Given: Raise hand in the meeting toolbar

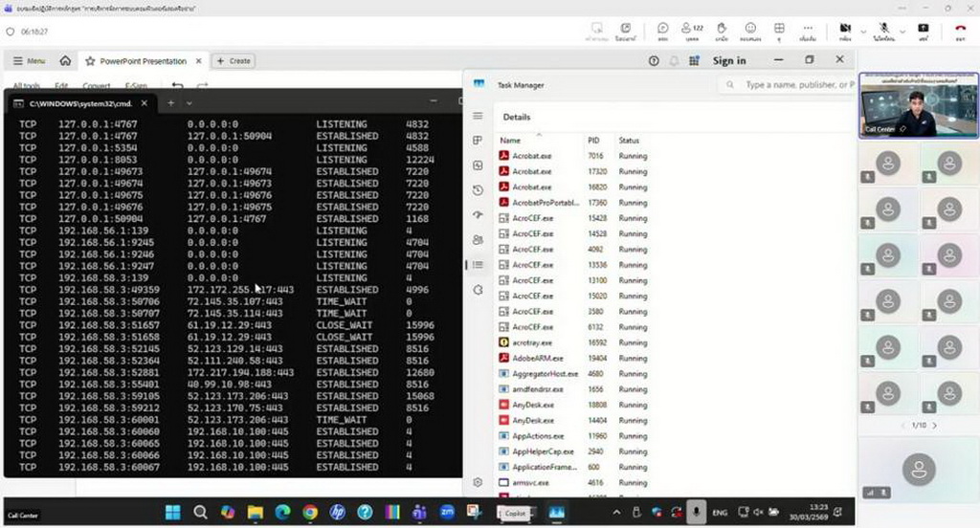Looking at the screenshot, I should click(x=722, y=31).
